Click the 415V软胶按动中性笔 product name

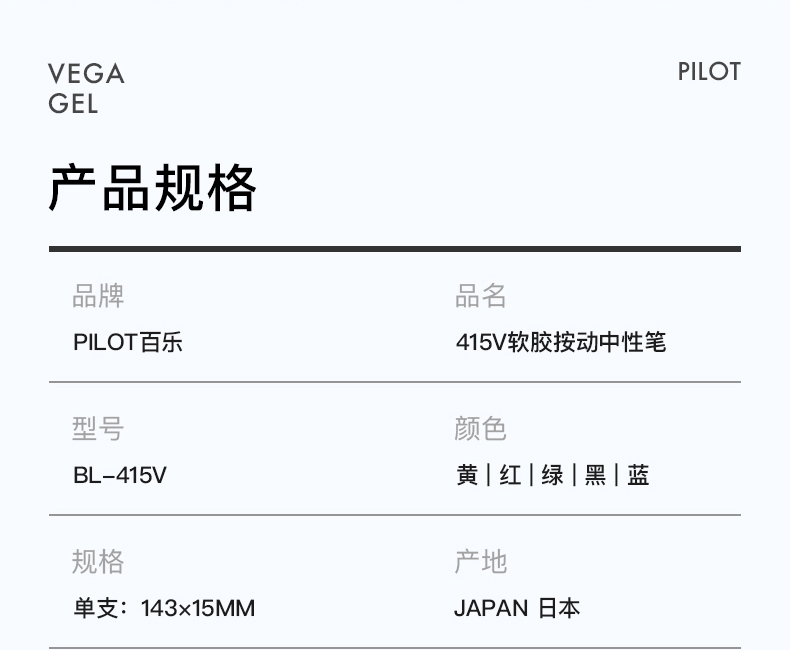tap(561, 343)
